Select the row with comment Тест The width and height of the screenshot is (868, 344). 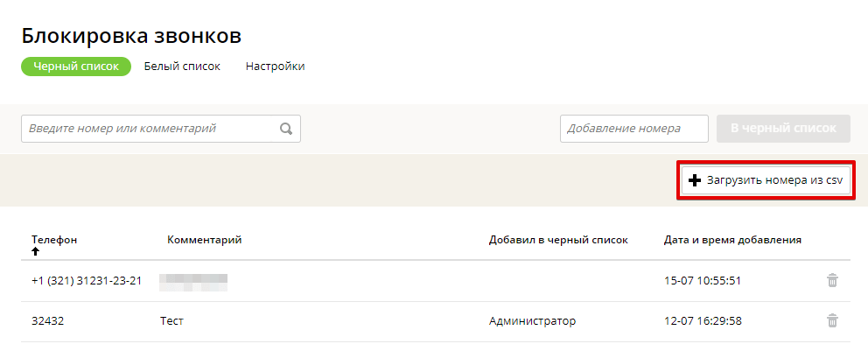click(x=436, y=321)
